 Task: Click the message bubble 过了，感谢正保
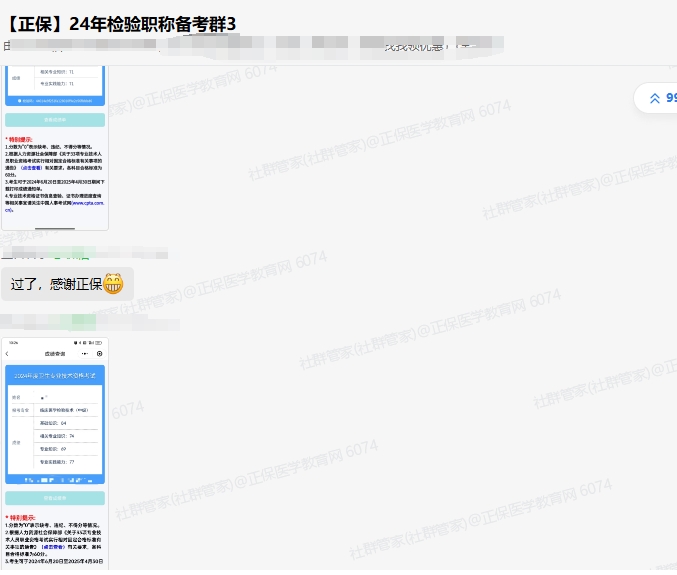click(66, 284)
